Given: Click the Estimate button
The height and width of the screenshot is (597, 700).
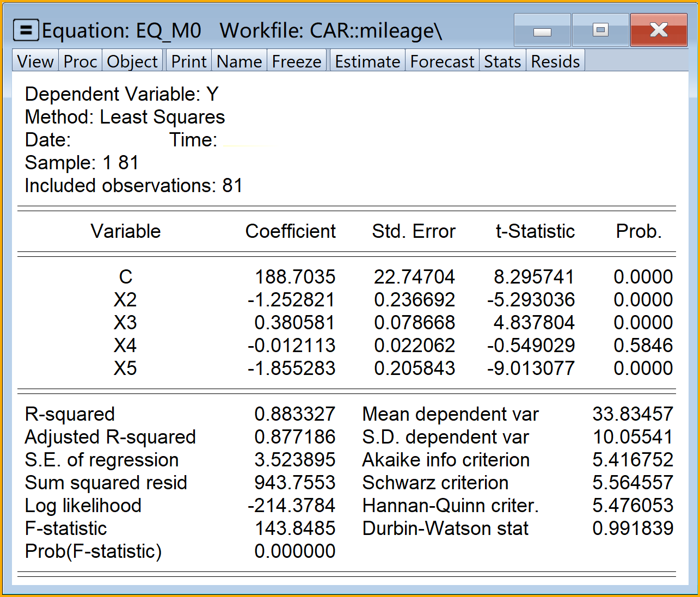Looking at the screenshot, I should [367, 61].
